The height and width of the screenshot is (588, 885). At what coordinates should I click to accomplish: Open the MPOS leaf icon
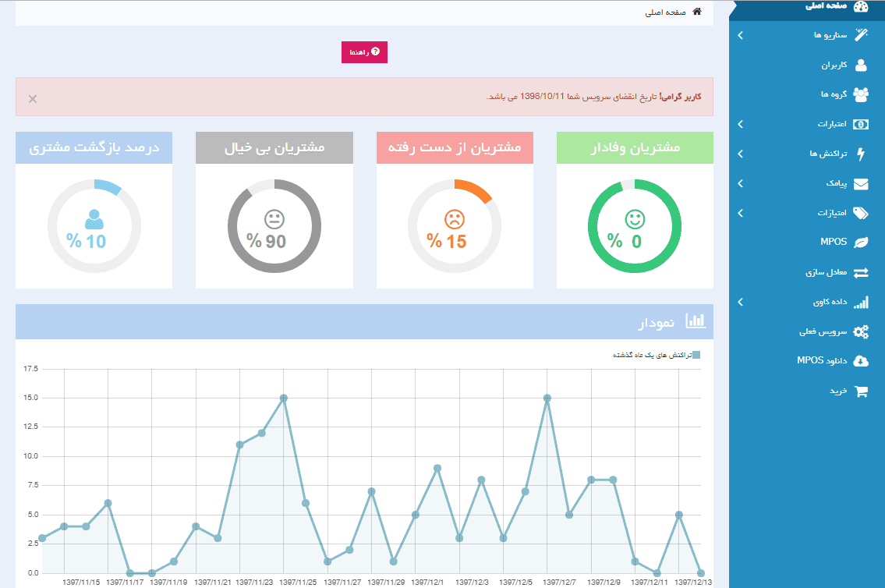(x=862, y=243)
